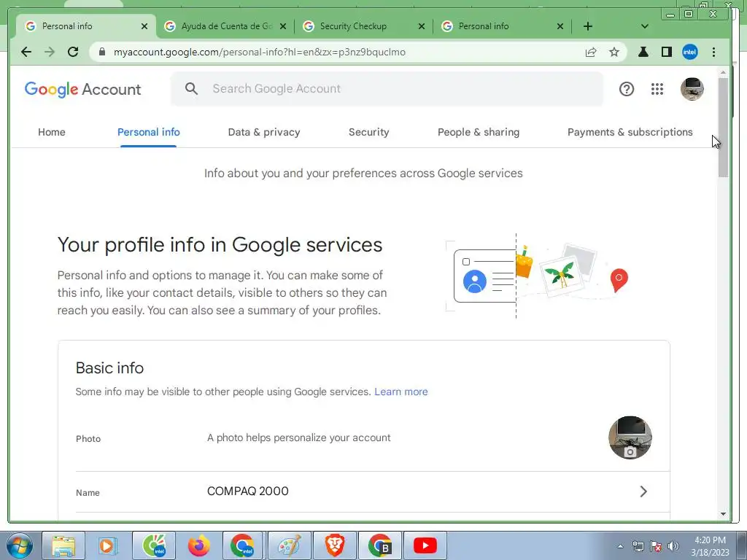Open the Data & privacy tab

[x=264, y=133]
